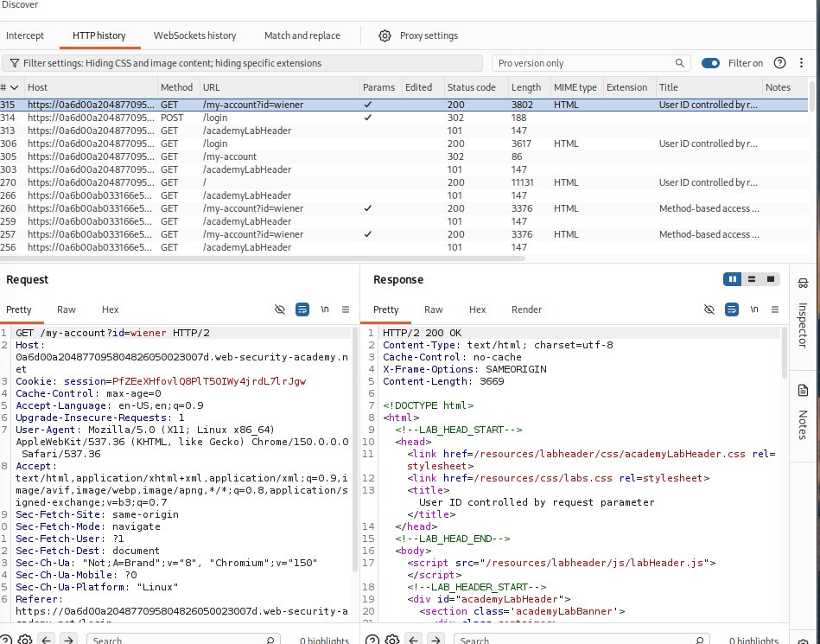Image resolution: width=820 pixels, height=644 pixels.
Task: Open Proxy settings gear icon
Action: click(x=385, y=35)
